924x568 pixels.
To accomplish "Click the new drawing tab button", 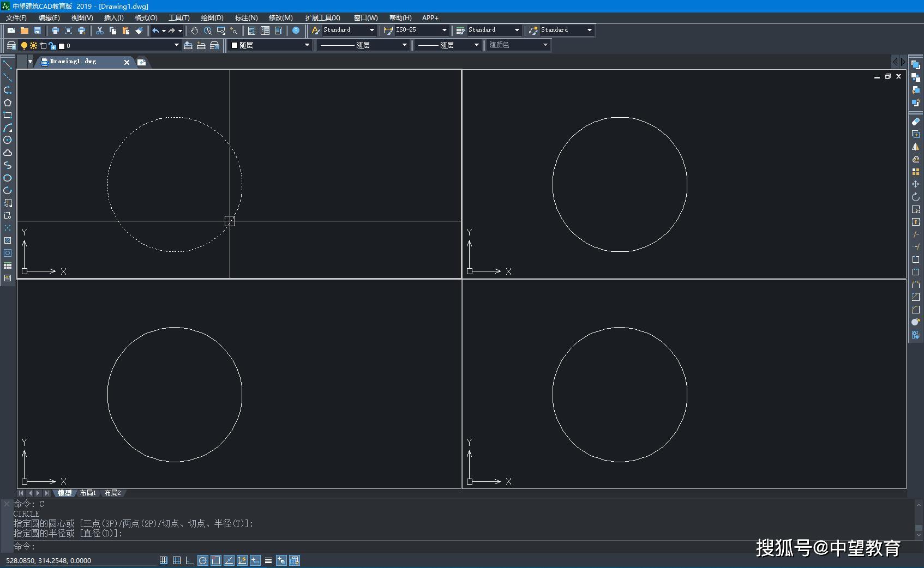I will (141, 62).
